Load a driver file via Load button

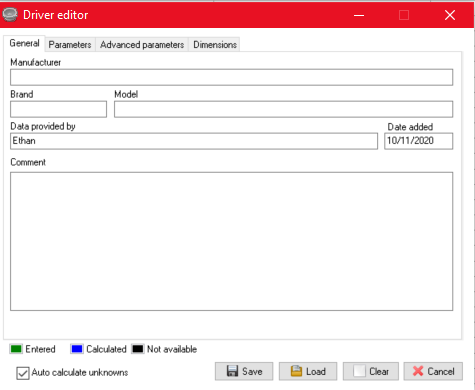(x=308, y=371)
